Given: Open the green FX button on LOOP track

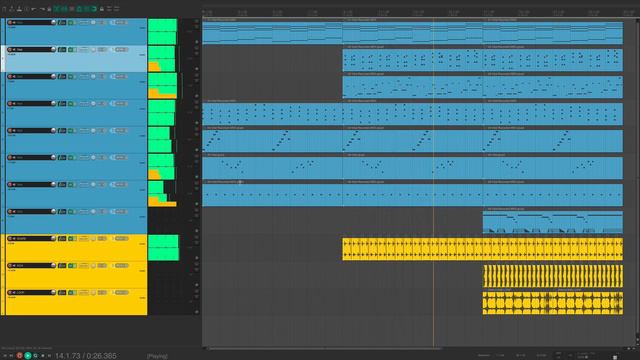Looking at the screenshot, I should point(70,292).
